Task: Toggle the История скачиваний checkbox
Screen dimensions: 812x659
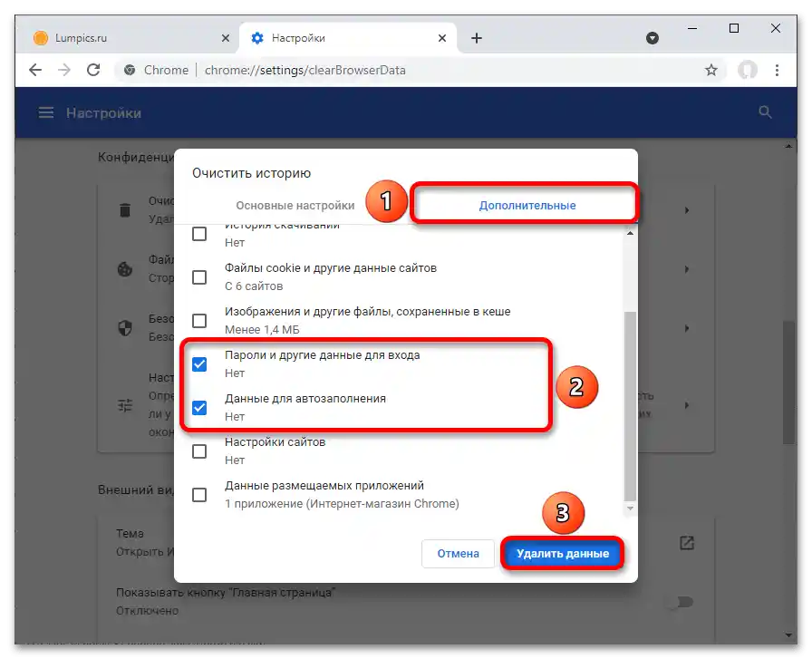Action: point(199,234)
